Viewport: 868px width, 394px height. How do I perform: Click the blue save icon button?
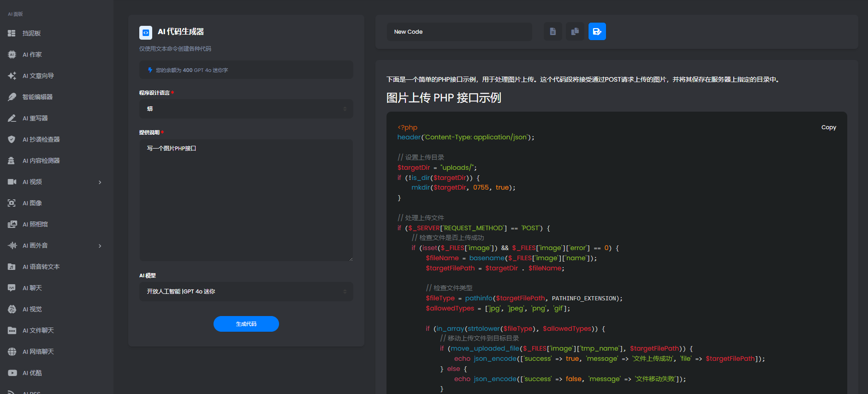pos(597,32)
